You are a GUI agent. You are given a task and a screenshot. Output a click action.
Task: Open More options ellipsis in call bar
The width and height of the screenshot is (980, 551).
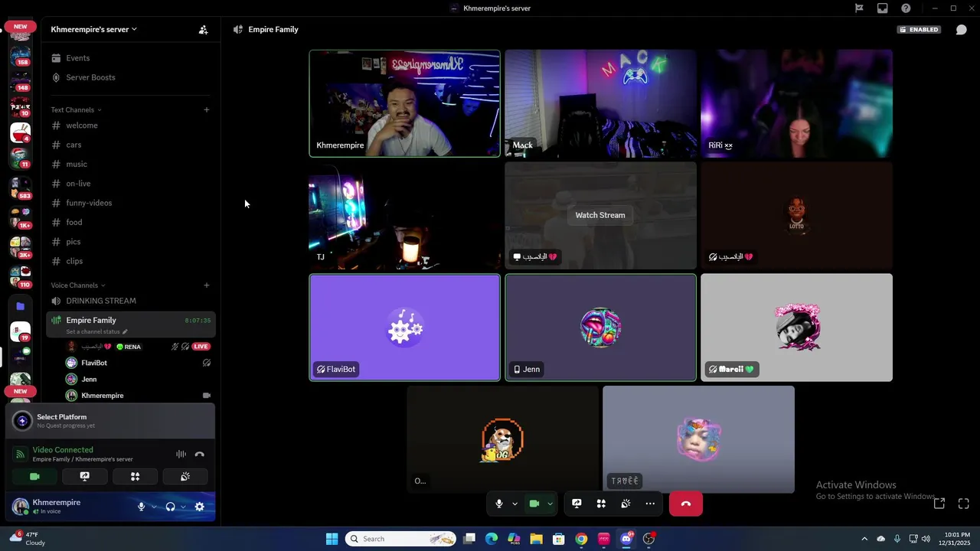pos(650,504)
